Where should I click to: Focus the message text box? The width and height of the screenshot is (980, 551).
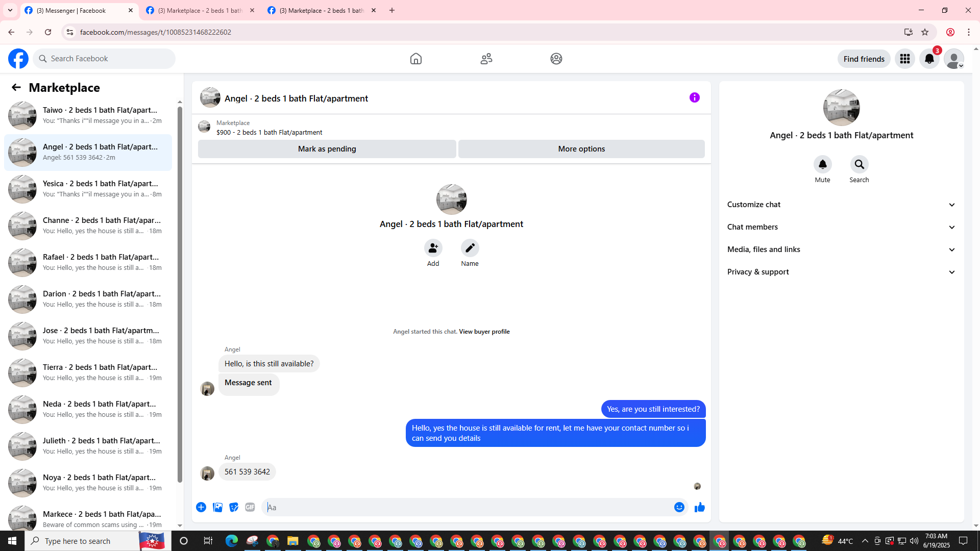point(467,507)
